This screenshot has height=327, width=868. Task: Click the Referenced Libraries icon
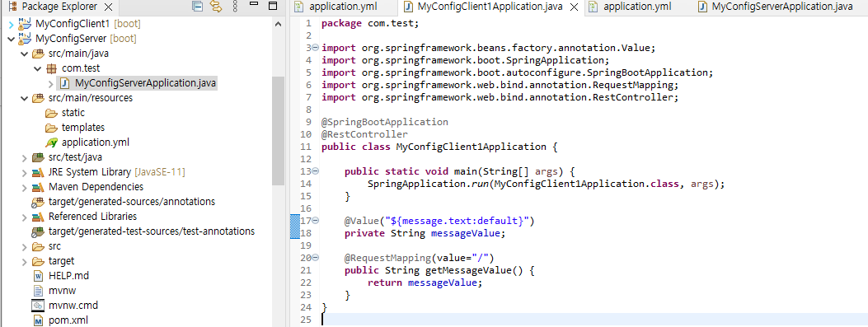coord(38,217)
